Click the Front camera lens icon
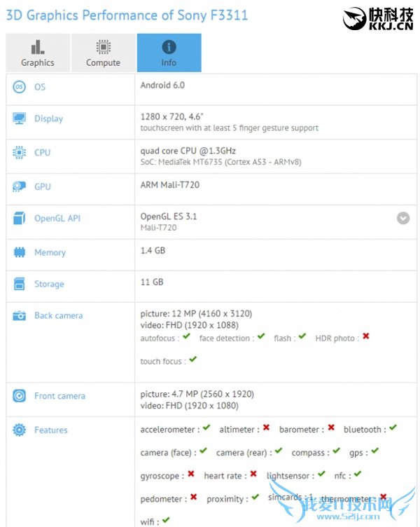 point(19,395)
